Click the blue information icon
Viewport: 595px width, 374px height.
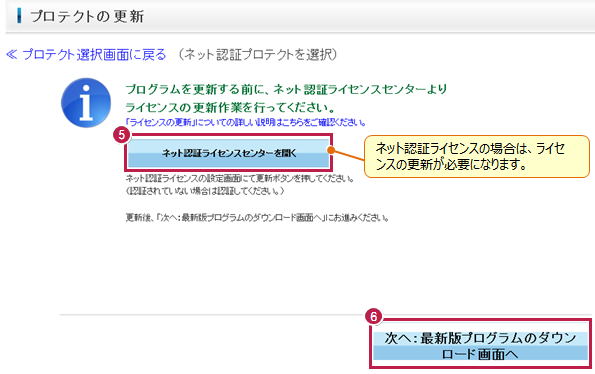click(86, 102)
